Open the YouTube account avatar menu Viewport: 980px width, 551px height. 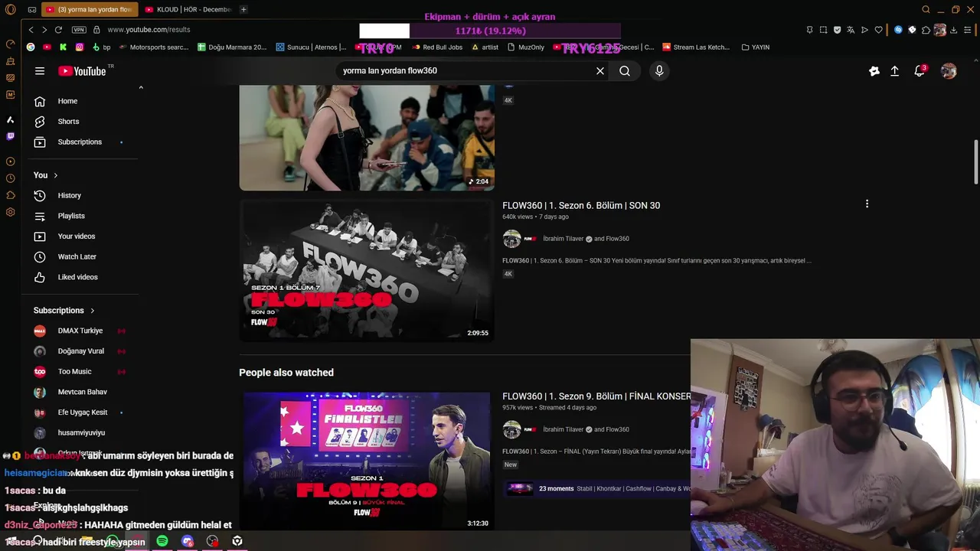(x=949, y=71)
